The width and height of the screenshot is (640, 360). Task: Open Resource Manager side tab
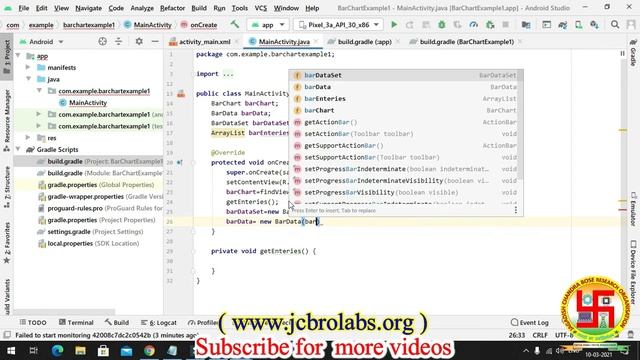pos(7,121)
